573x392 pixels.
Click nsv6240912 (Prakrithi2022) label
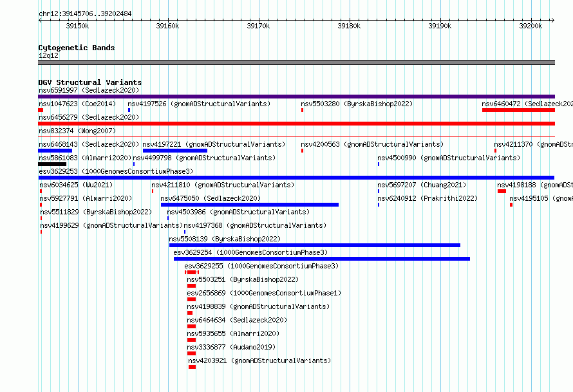pos(427,198)
